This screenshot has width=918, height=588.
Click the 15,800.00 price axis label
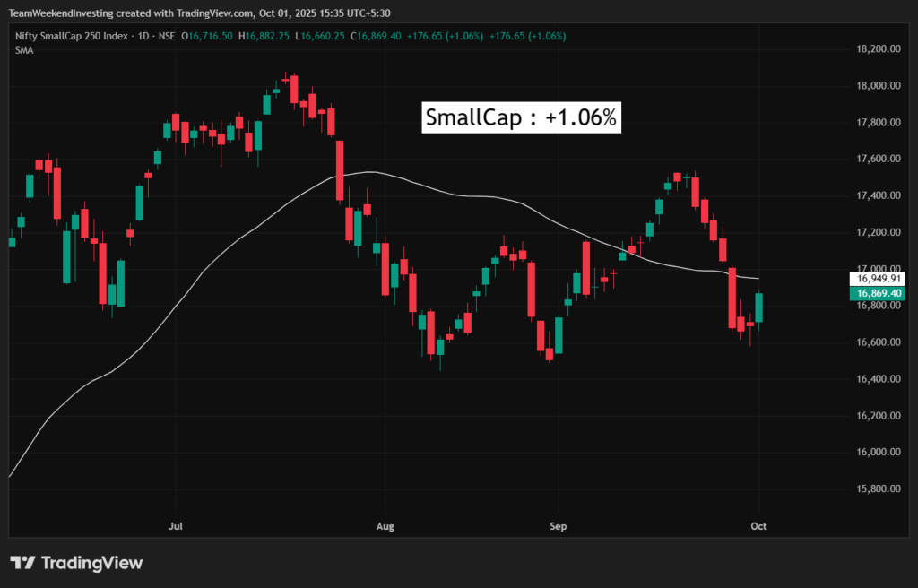click(x=878, y=489)
